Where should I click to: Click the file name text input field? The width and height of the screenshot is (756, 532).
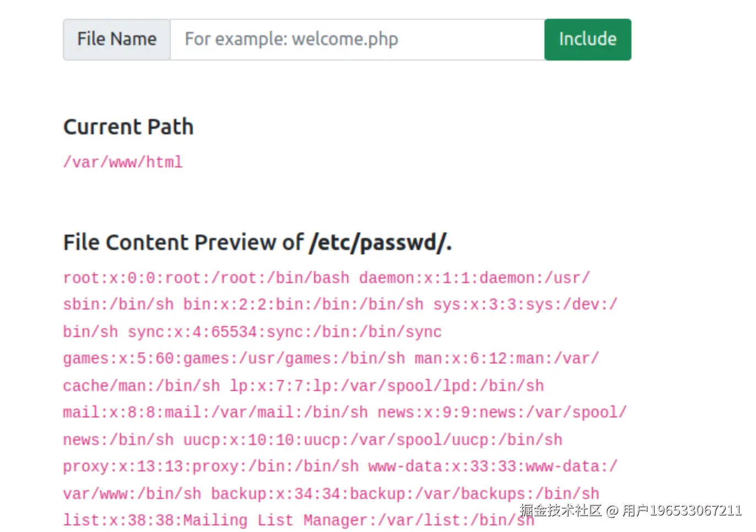tap(357, 40)
